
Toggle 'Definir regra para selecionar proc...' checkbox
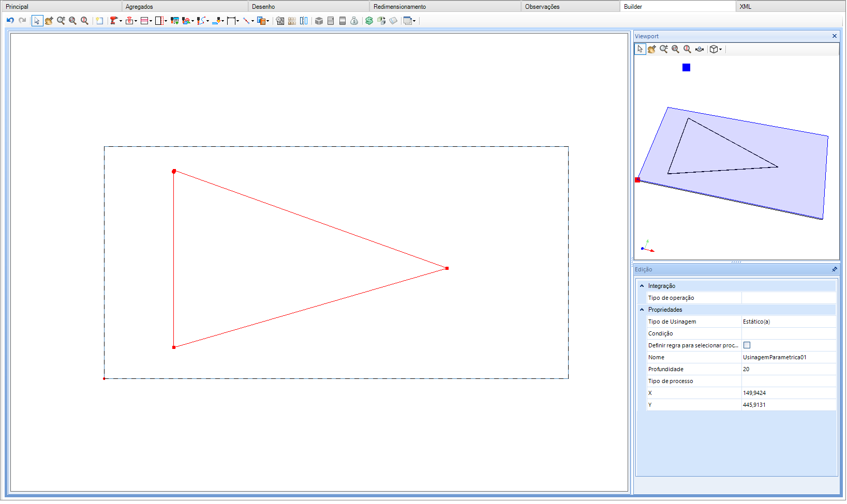tap(747, 345)
